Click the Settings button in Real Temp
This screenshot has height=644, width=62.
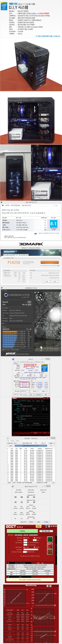pyautogui.click(x=46, y=522)
